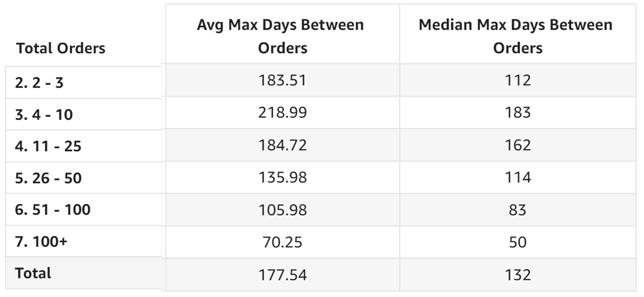Select the Median Max Days Between Orders header

[x=518, y=36]
